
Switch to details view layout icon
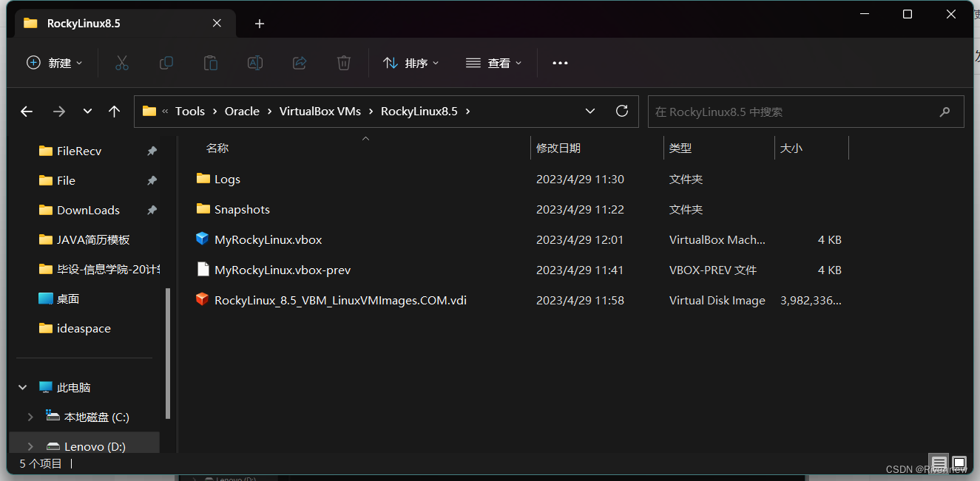point(938,463)
